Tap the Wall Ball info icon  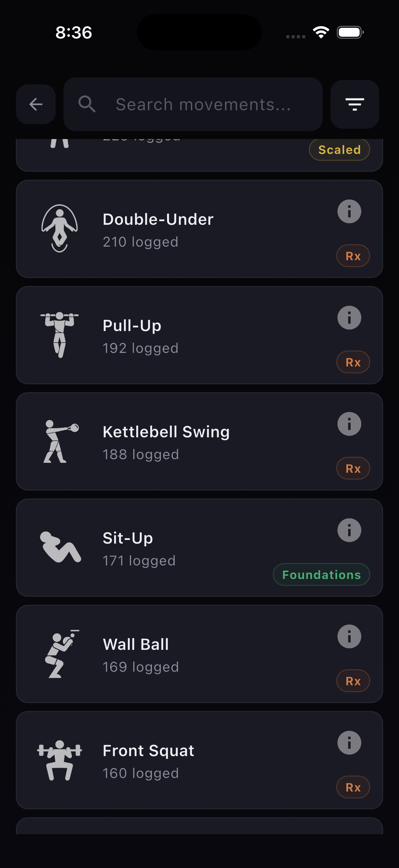(349, 637)
